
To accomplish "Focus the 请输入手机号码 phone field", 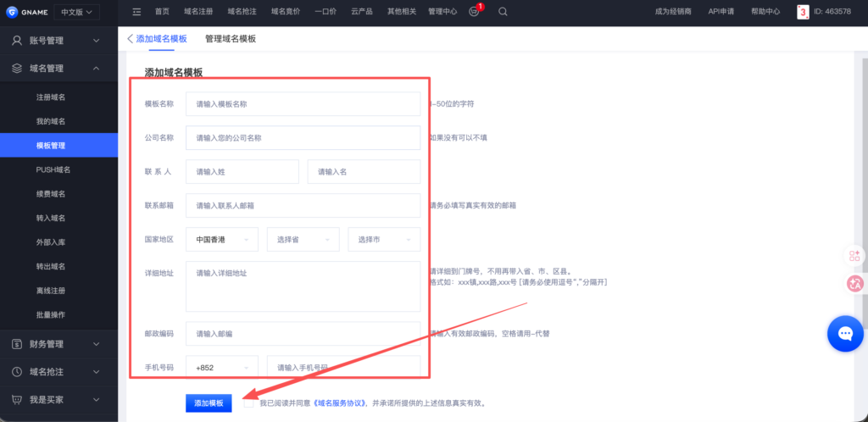I will pos(343,367).
